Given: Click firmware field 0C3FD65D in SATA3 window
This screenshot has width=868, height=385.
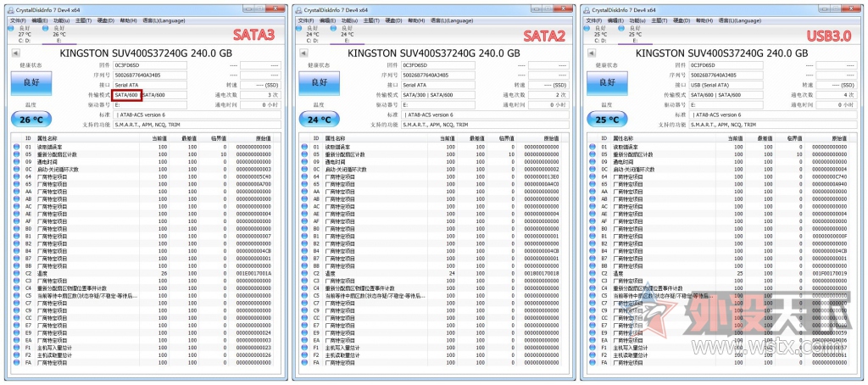Looking at the screenshot, I should [x=150, y=65].
